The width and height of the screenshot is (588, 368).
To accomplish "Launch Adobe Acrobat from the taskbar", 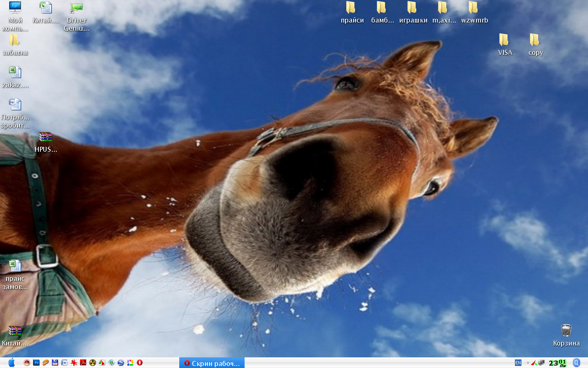I will coord(83,363).
